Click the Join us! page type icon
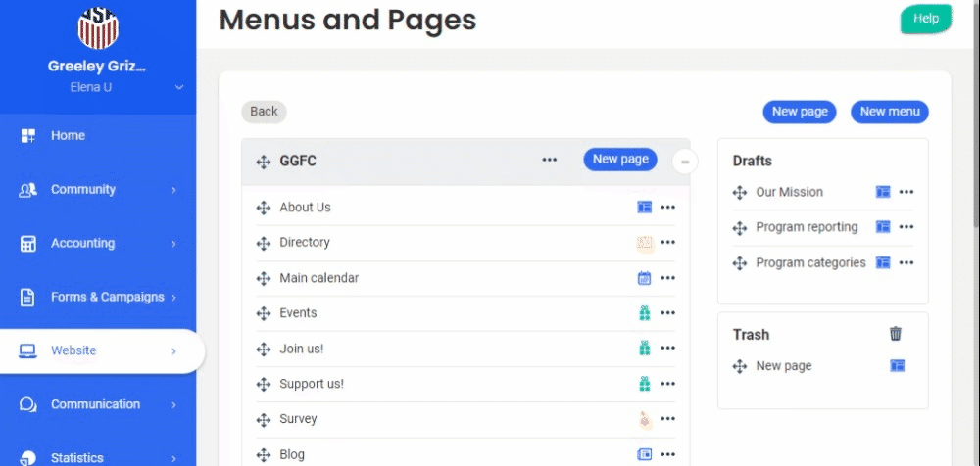The width and height of the screenshot is (980, 466). point(645,348)
